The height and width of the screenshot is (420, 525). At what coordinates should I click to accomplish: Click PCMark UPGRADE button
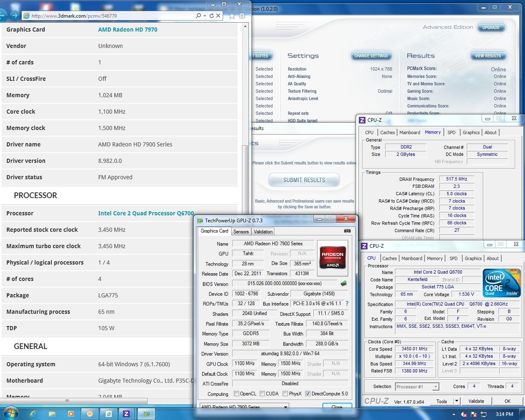(491, 27)
